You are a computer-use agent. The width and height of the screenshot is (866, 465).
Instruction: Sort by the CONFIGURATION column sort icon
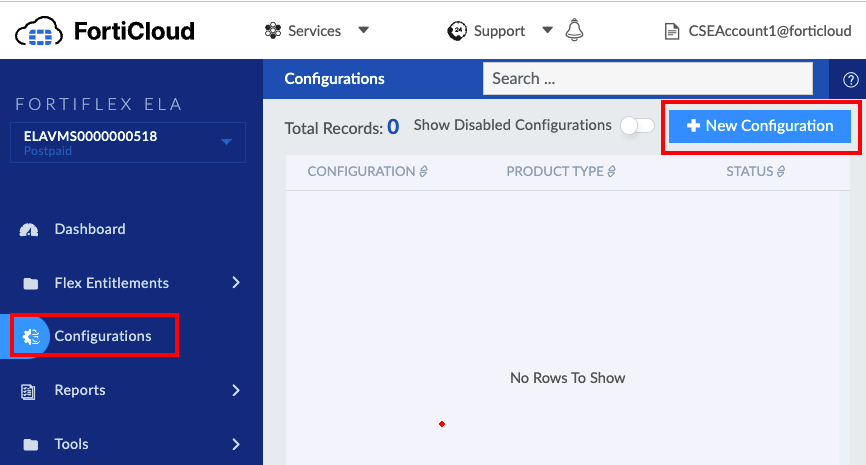(x=424, y=172)
